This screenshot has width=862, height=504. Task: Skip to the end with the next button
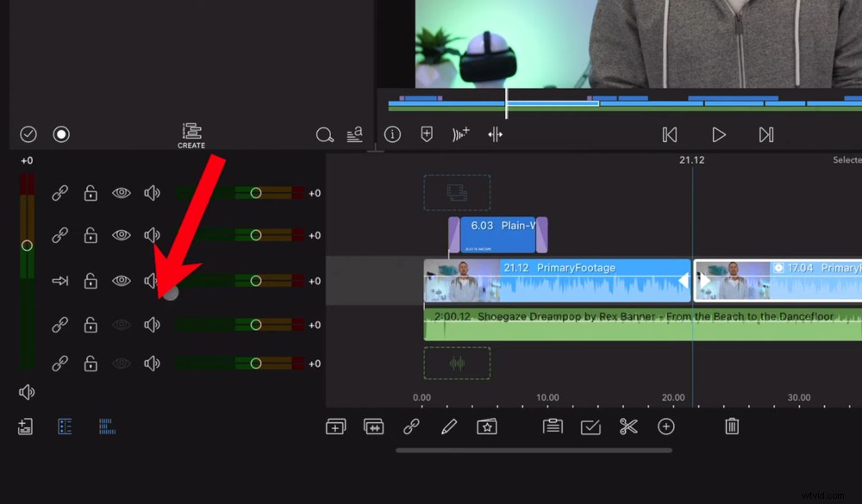(765, 134)
